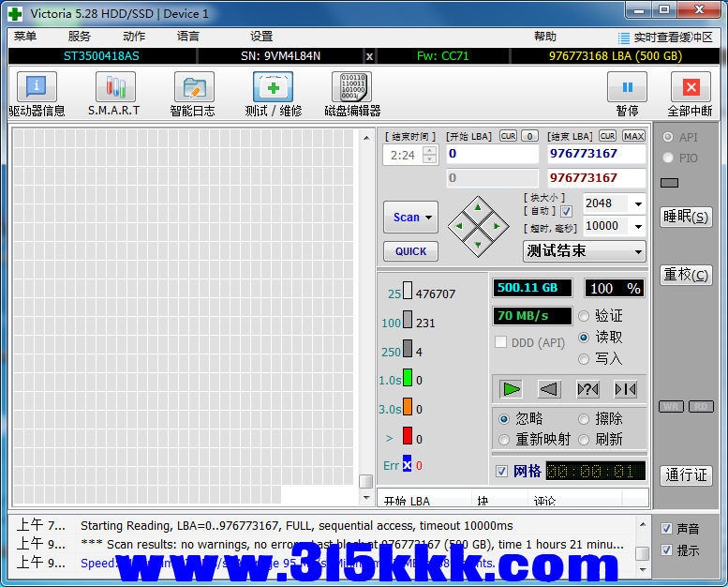Click the x next to serial number
The height and width of the screenshot is (587, 728).
coord(369,56)
